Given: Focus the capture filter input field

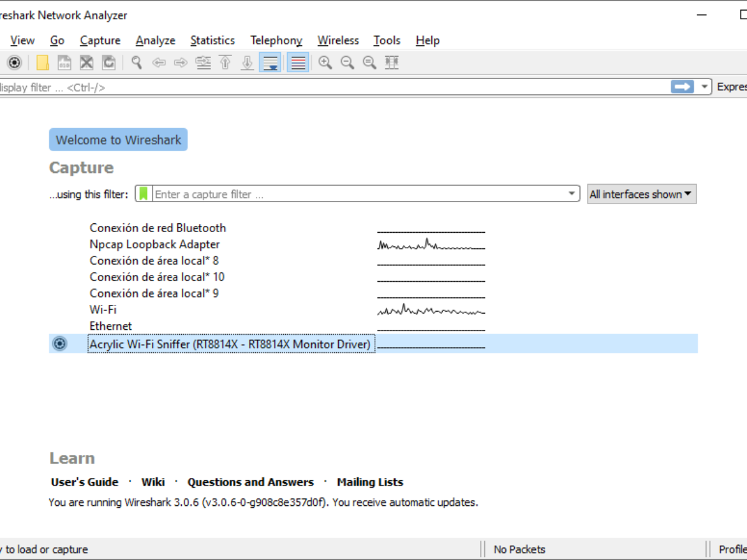Looking at the screenshot, I should click(x=358, y=194).
